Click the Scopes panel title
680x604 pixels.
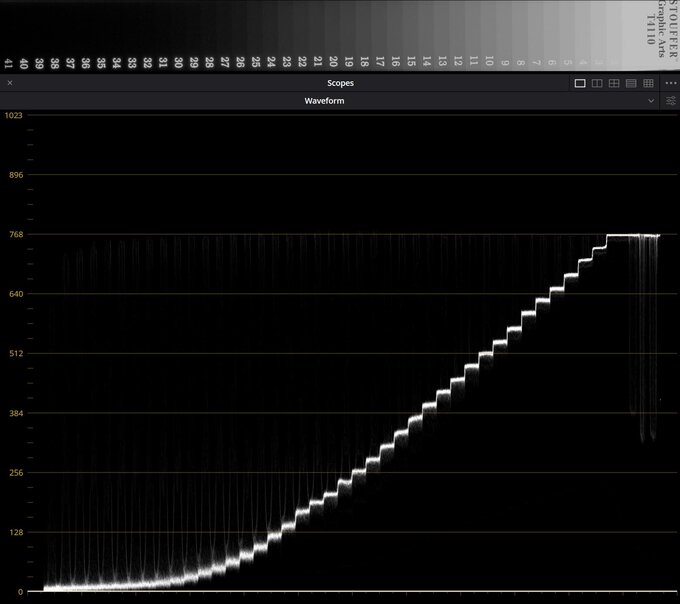pyautogui.click(x=340, y=83)
